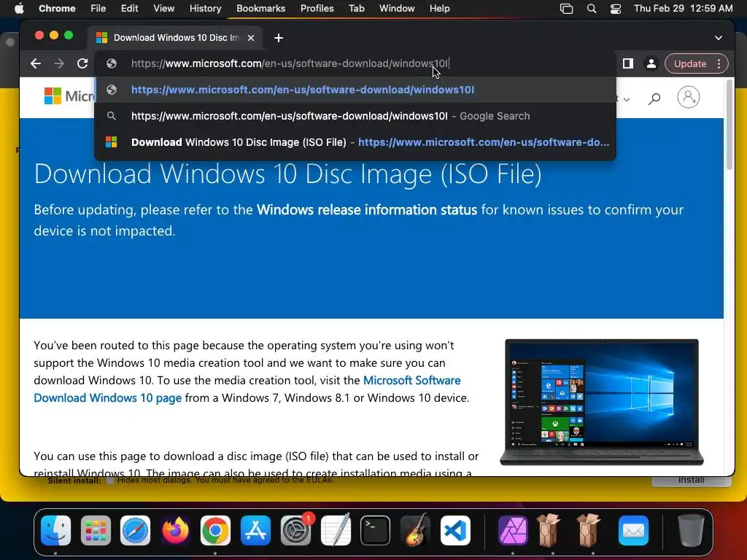The width and height of the screenshot is (747, 560).
Task: Open Launchpad from the Dock
Action: [x=96, y=530]
